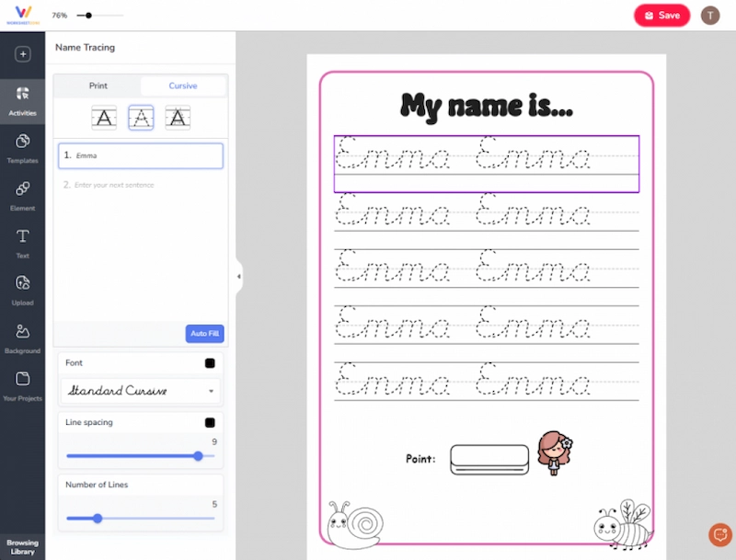The height and width of the screenshot is (560, 736).
Task: Select the Cursive tab
Action: 182,85
